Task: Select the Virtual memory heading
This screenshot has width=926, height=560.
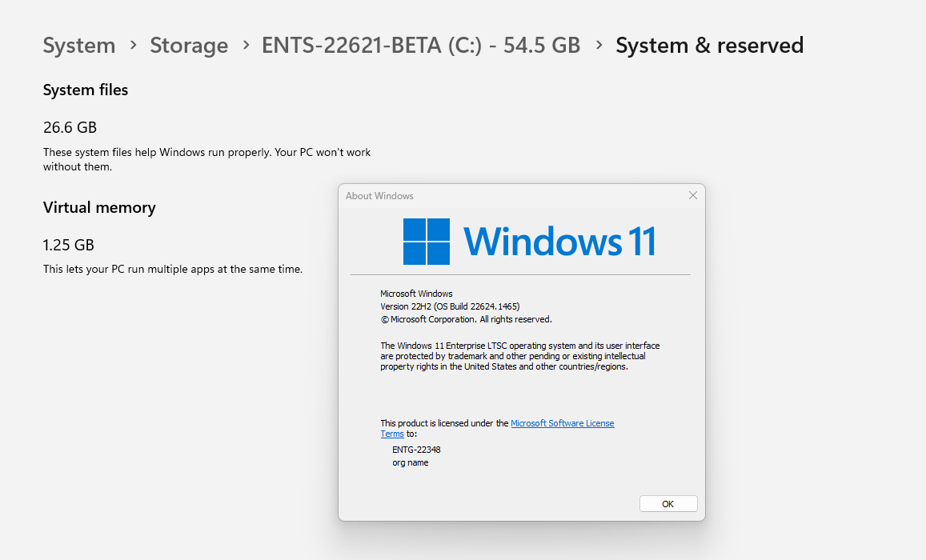Action: click(99, 208)
